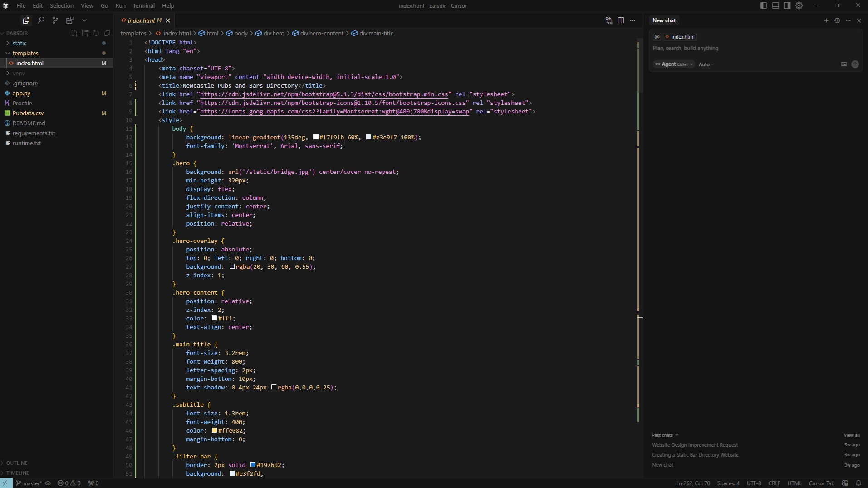Open the Source Control view icon
Image resolution: width=868 pixels, height=488 pixels.
(x=55, y=20)
